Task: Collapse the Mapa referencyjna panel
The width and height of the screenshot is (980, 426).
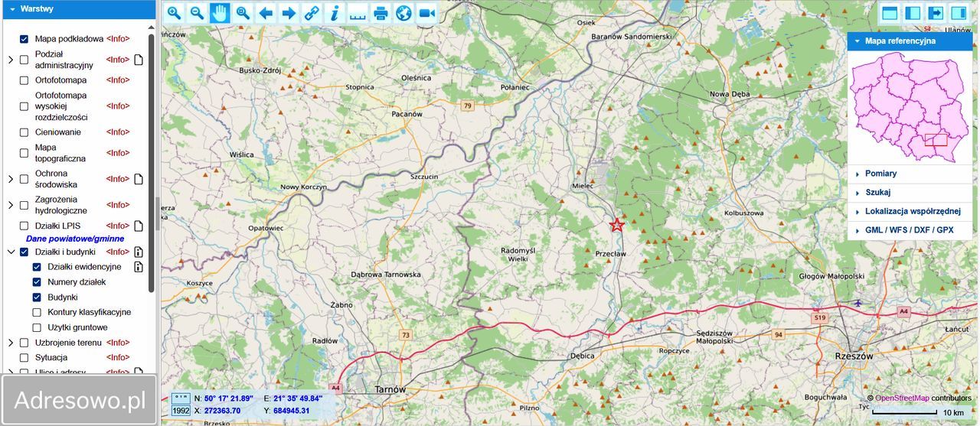Action: 910,41
